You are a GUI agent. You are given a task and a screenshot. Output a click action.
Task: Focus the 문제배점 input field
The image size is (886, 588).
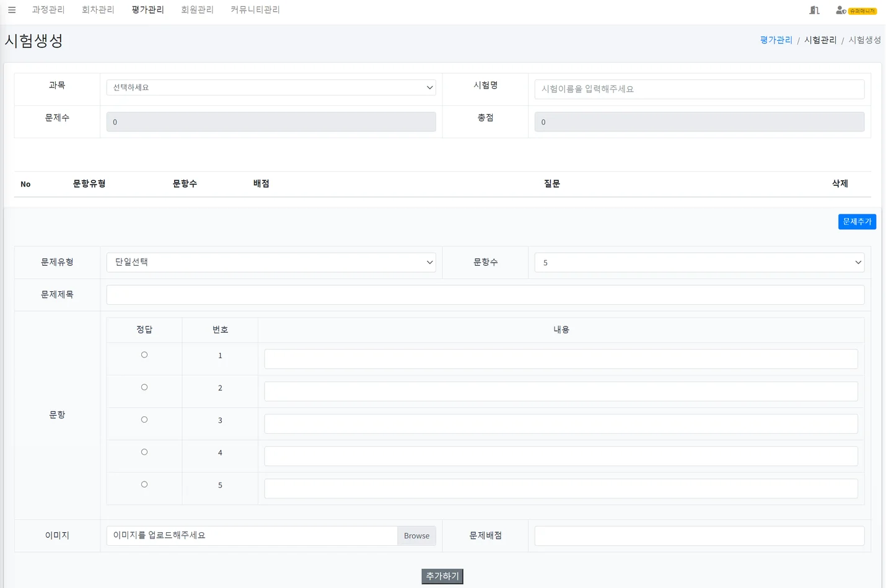pos(699,535)
